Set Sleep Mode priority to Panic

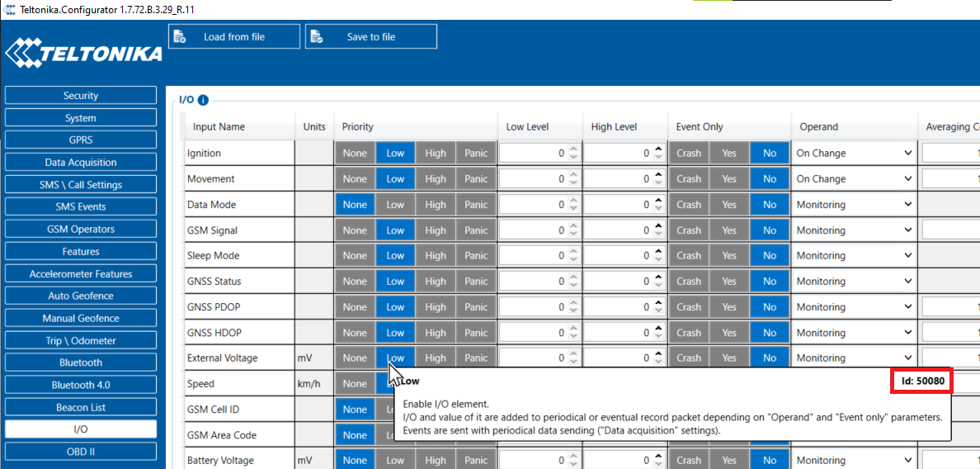coord(476,256)
